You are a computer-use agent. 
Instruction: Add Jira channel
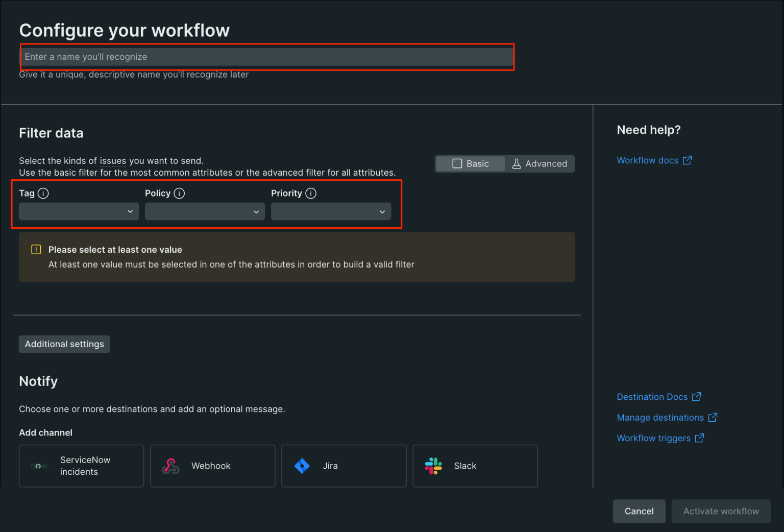tap(344, 466)
